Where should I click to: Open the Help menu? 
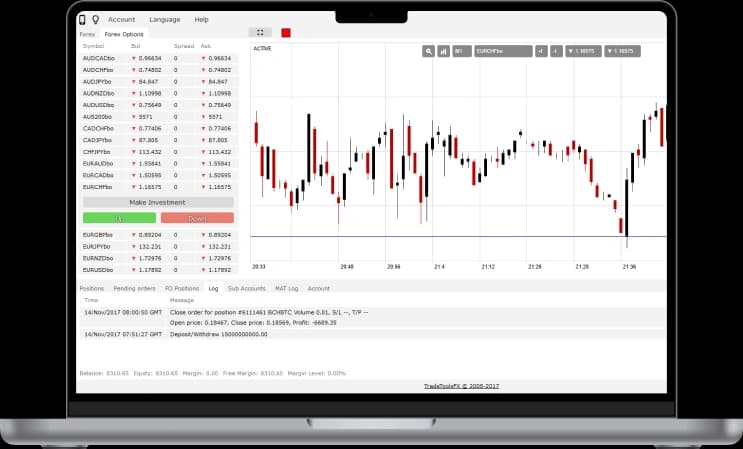click(202, 19)
